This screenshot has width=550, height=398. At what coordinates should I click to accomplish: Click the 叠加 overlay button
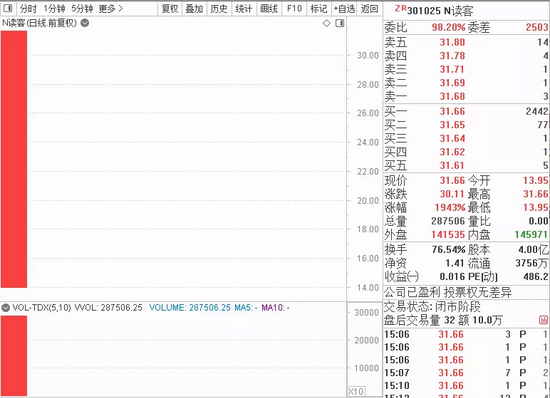pos(194,8)
